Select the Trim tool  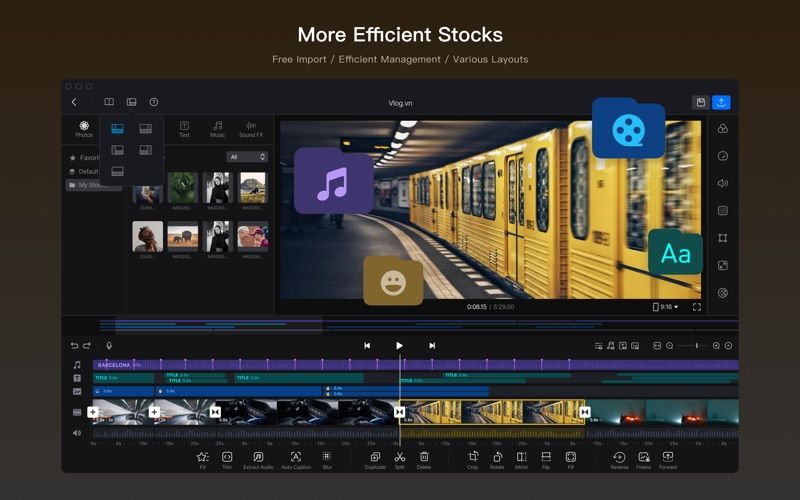227,460
